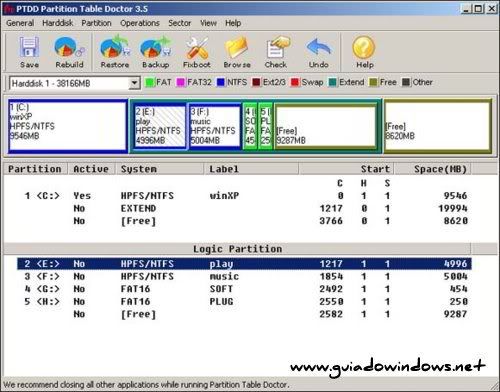This screenshot has height=392, width=500.
Task: Select row 3 <F:> music
Action: (244, 276)
